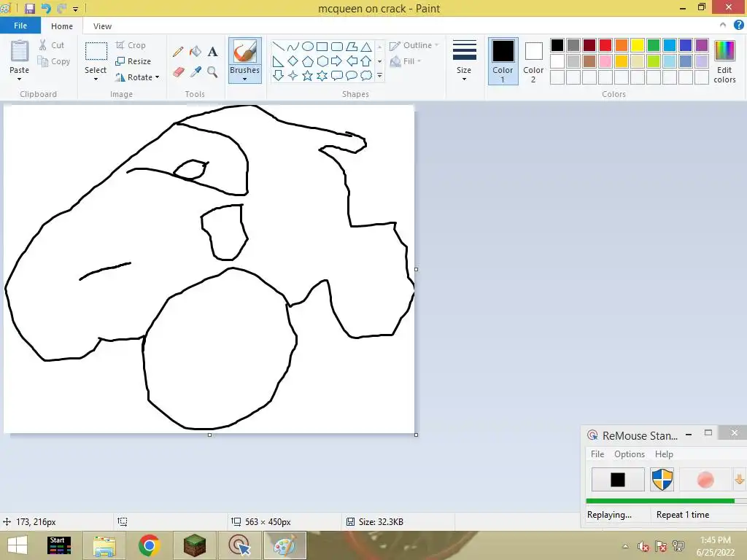Click the Edit colors button
The width and height of the screenshot is (747, 560).
click(724, 61)
